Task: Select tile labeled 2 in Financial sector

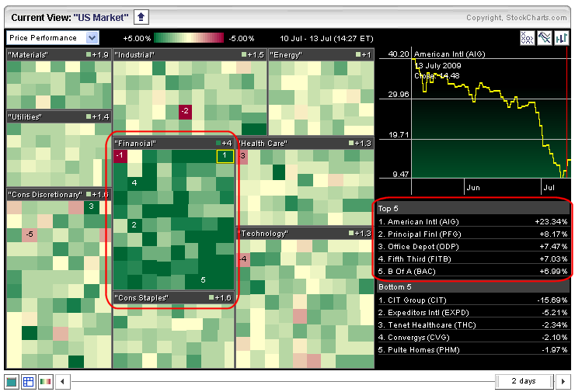Action: [x=134, y=225]
